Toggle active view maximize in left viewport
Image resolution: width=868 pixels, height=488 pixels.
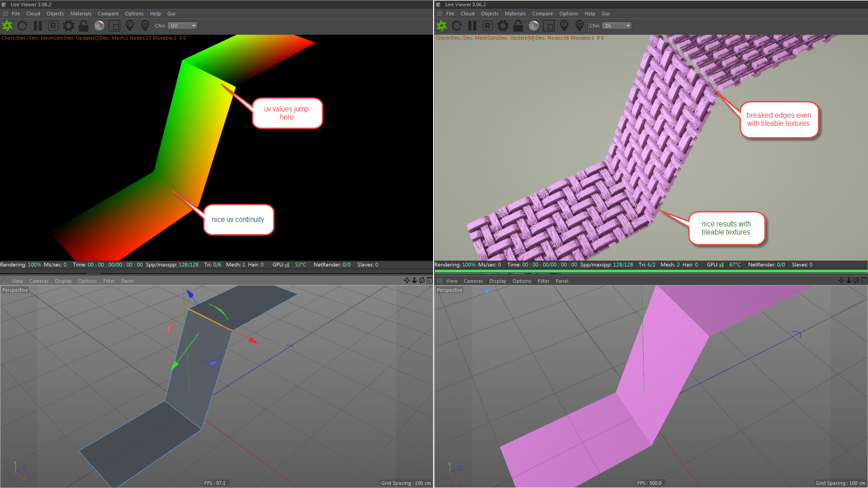pos(429,281)
